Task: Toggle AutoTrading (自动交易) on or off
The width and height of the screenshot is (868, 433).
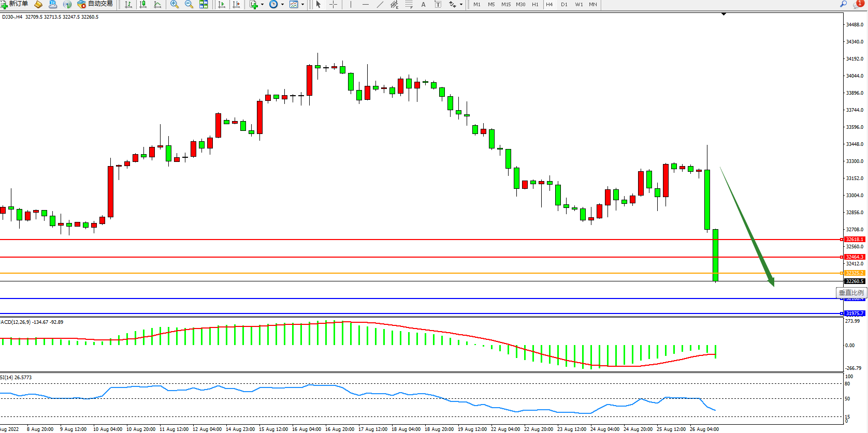Action: (95, 4)
